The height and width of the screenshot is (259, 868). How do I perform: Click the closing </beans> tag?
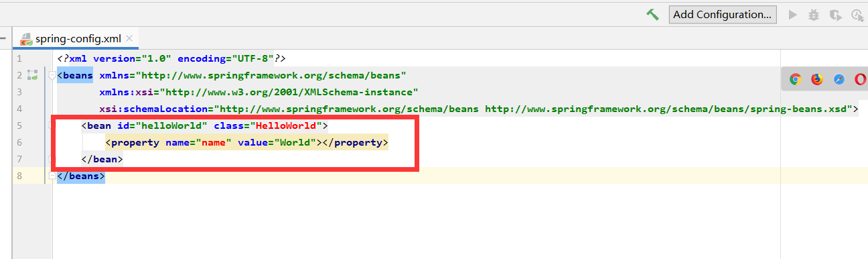pos(81,176)
